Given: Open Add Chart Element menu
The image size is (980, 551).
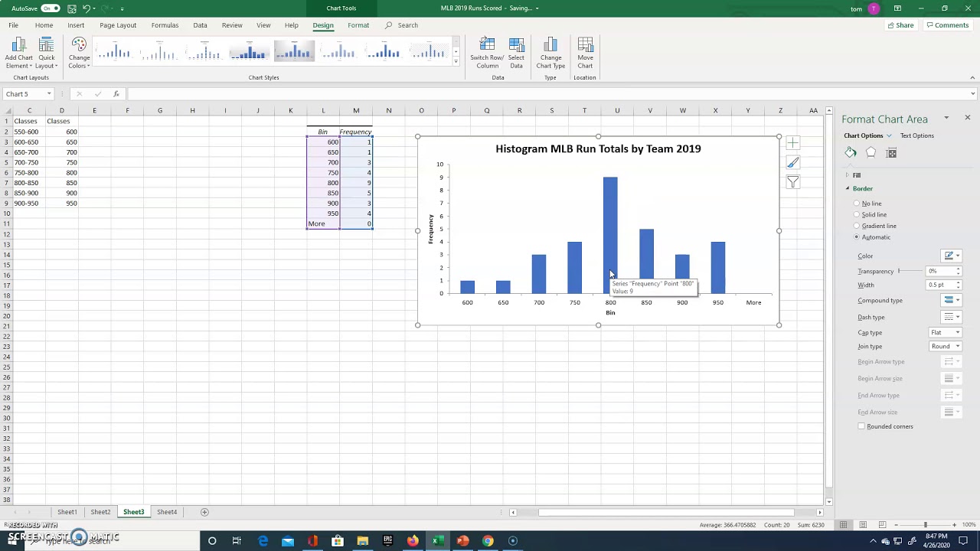Looking at the screenshot, I should [x=18, y=53].
